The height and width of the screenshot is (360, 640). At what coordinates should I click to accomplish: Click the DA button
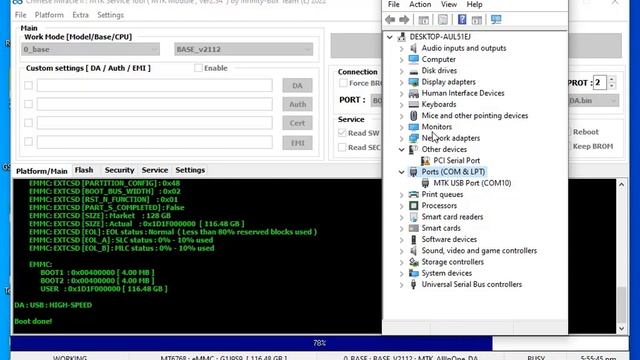(x=297, y=85)
